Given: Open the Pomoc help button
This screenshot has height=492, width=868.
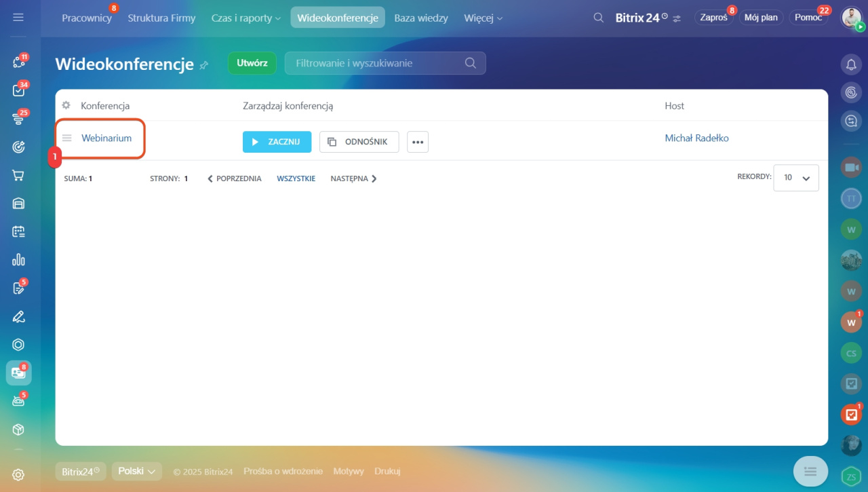Looking at the screenshot, I should (x=808, y=18).
